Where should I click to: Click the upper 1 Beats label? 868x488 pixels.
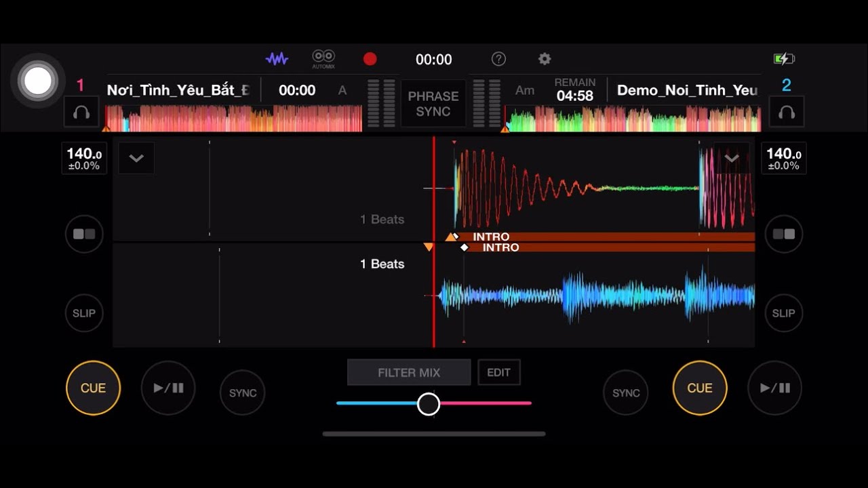coord(382,220)
